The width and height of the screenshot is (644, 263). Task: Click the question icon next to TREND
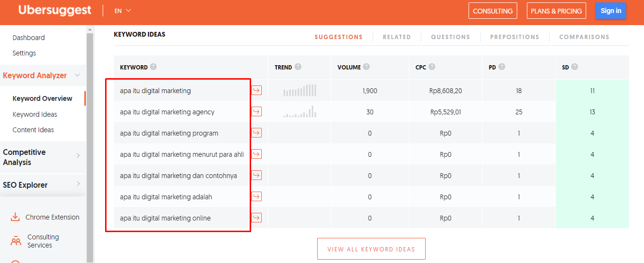(298, 67)
